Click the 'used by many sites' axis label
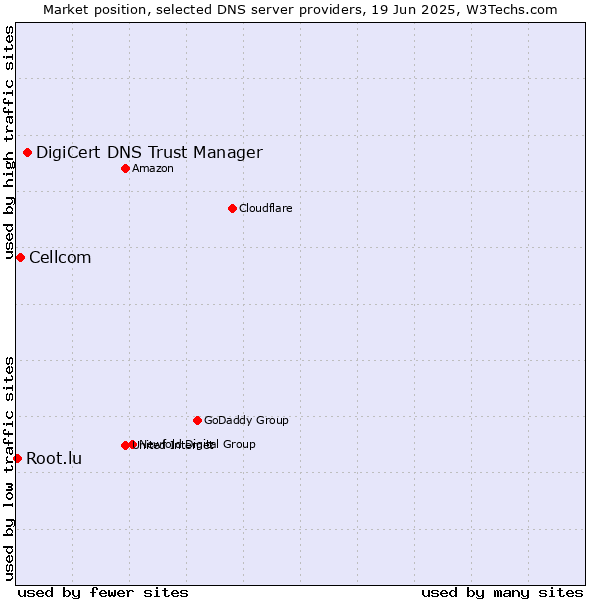The width and height of the screenshot is (600, 600). tap(502, 592)
